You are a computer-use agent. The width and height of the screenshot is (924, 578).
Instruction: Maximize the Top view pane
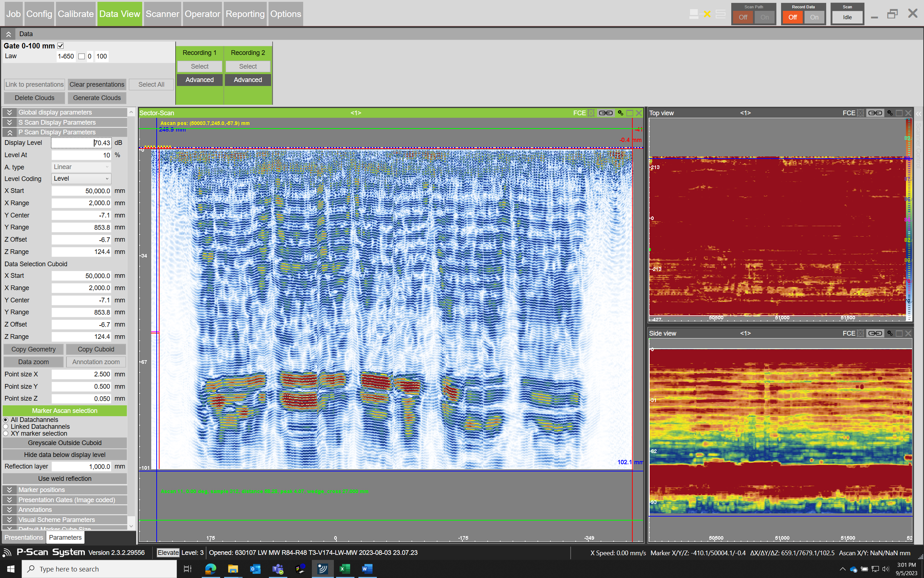tap(899, 113)
